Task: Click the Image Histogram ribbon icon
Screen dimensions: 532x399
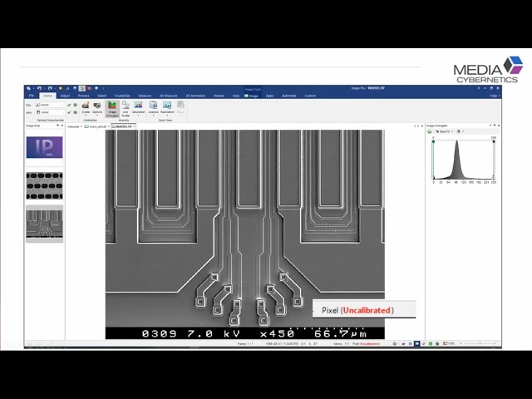Action: click(x=112, y=108)
